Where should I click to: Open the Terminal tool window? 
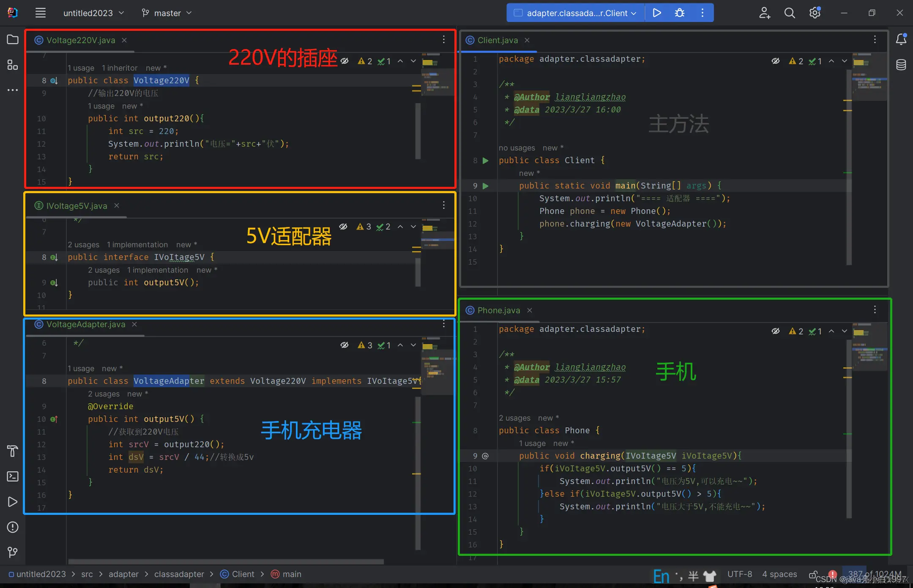point(12,476)
